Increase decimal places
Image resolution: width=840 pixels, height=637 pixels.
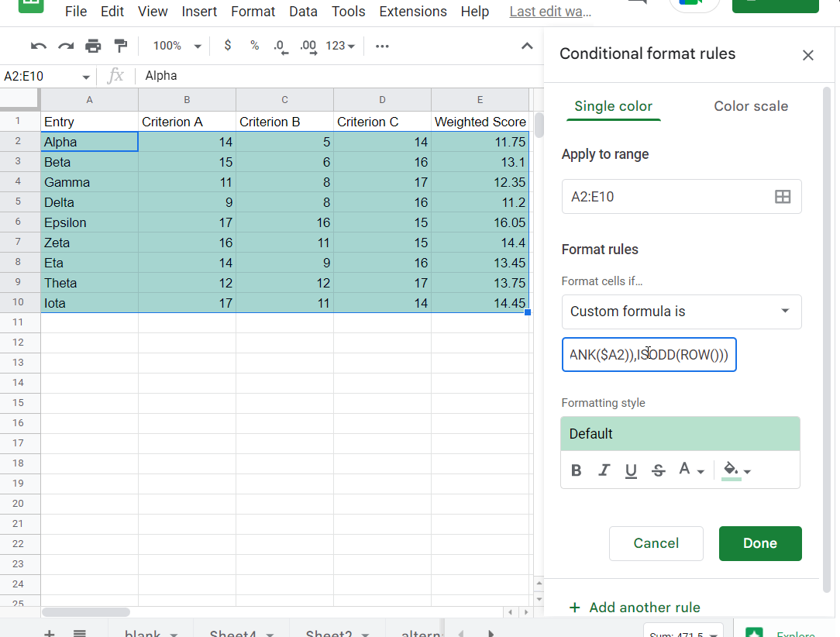[308, 46]
